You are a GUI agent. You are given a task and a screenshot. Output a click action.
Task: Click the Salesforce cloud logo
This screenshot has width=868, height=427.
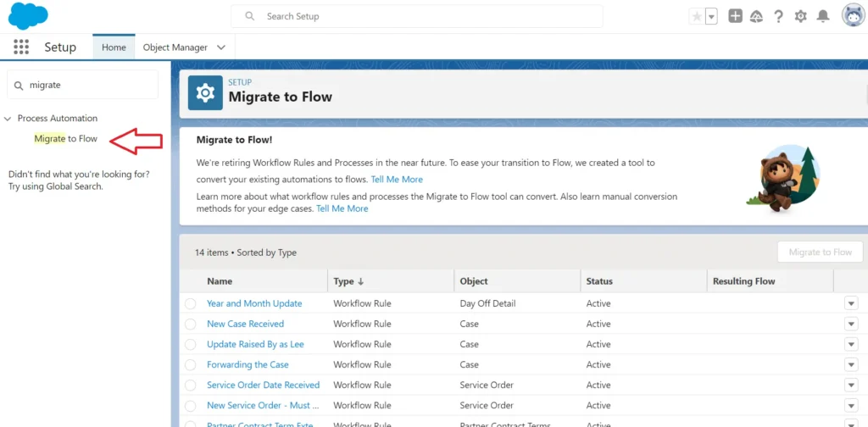tap(28, 16)
